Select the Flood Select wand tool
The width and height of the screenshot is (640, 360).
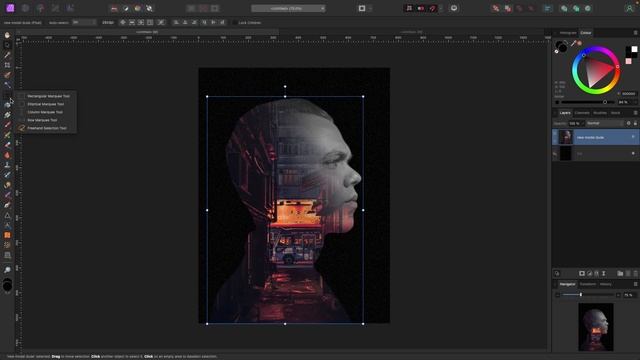tap(7, 85)
